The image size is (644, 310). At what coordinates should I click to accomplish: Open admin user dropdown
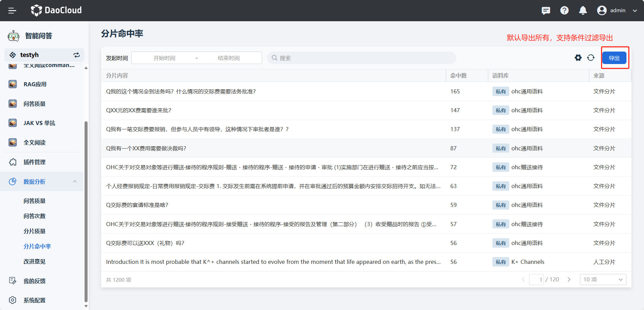pyautogui.click(x=617, y=10)
